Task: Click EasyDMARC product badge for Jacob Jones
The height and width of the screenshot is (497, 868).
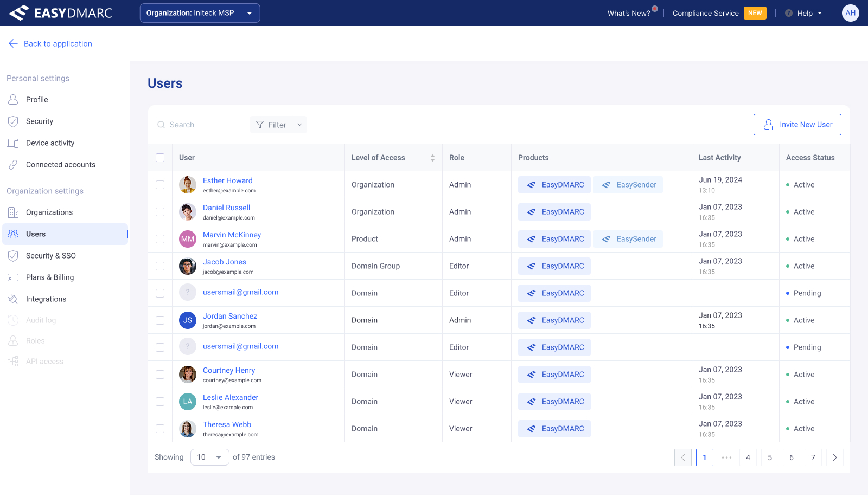Action: tap(554, 266)
